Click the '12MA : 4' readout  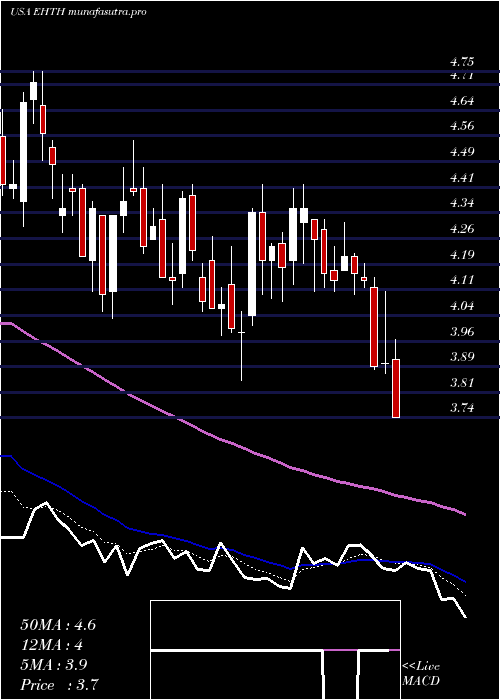(52, 645)
